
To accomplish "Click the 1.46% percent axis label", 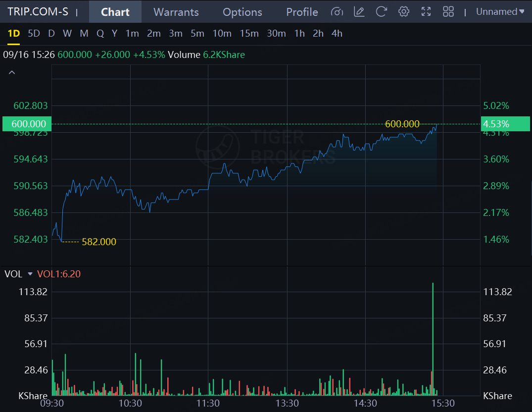I will [x=496, y=239].
